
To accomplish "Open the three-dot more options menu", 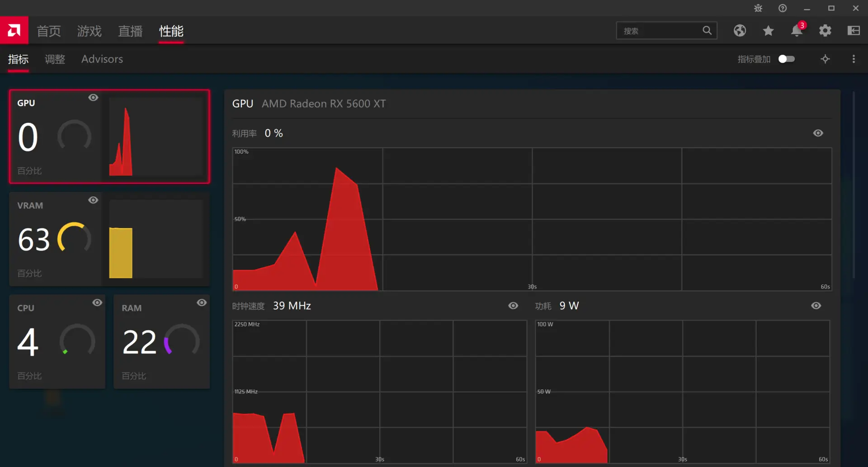I will click(854, 59).
